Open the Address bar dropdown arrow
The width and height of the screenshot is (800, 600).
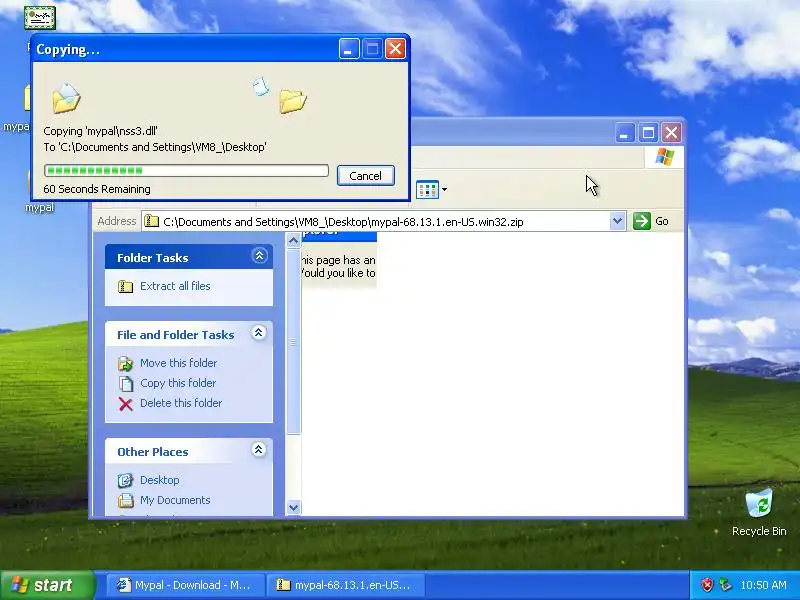617,221
